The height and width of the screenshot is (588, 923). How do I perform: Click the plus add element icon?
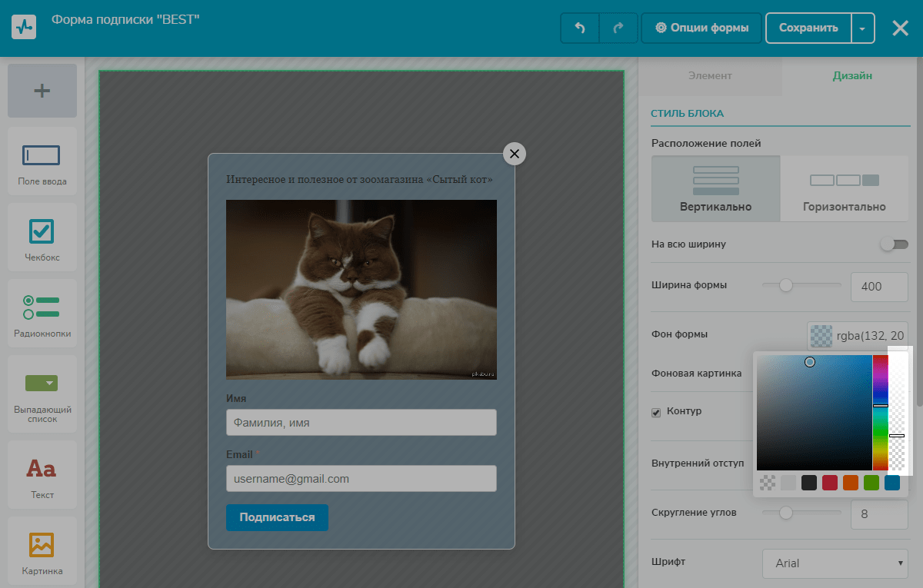point(42,91)
